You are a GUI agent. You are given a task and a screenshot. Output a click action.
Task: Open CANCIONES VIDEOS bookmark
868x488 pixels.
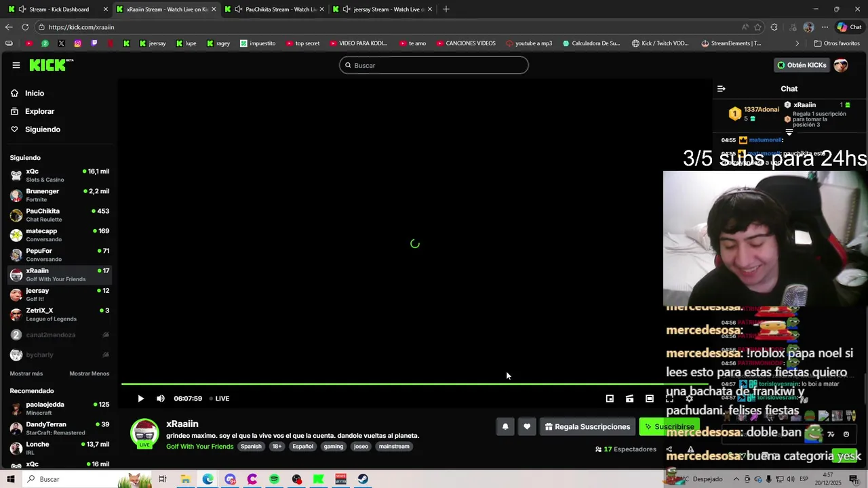tap(466, 43)
